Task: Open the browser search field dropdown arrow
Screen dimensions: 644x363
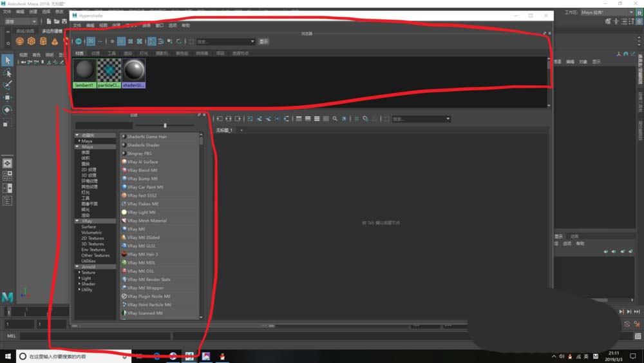Action: click(252, 41)
